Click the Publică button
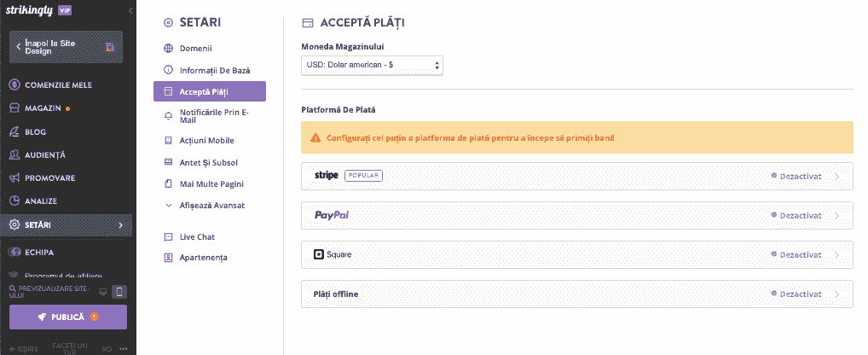The image size is (868, 355). pyautogui.click(x=68, y=317)
